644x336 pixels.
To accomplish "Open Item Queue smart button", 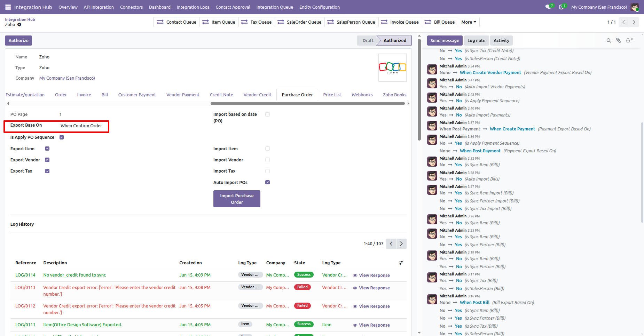I will [x=219, y=22].
